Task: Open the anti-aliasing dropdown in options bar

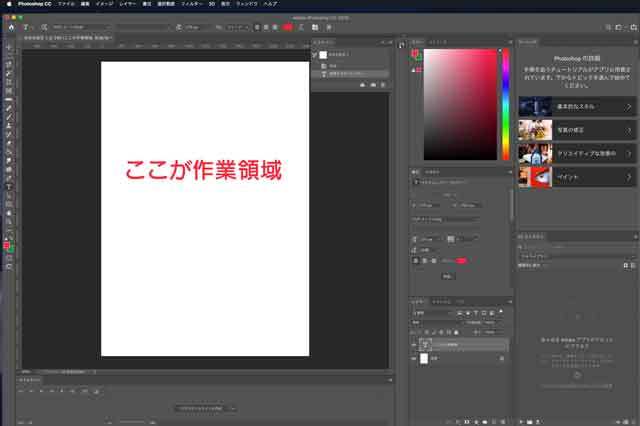Action: 238,27
